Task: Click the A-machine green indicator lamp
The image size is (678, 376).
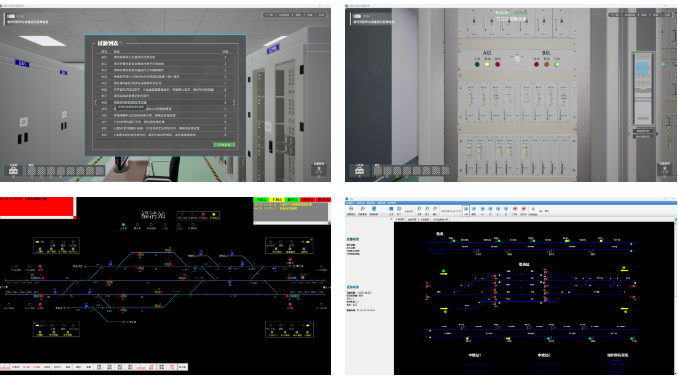Action: coord(477,64)
